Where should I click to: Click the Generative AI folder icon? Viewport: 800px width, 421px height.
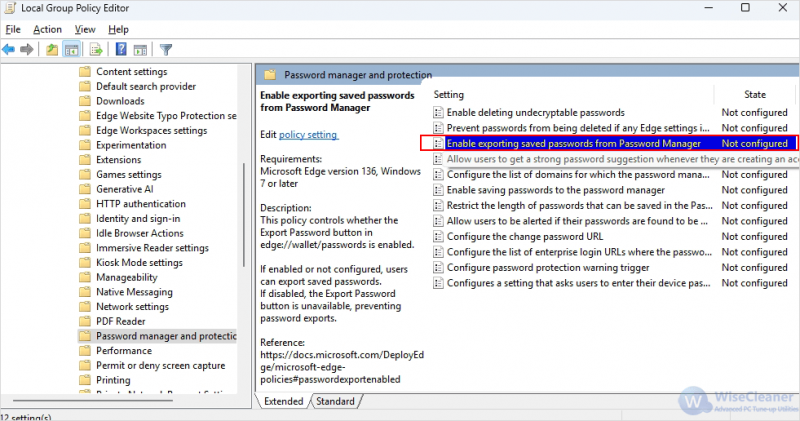[x=85, y=189]
